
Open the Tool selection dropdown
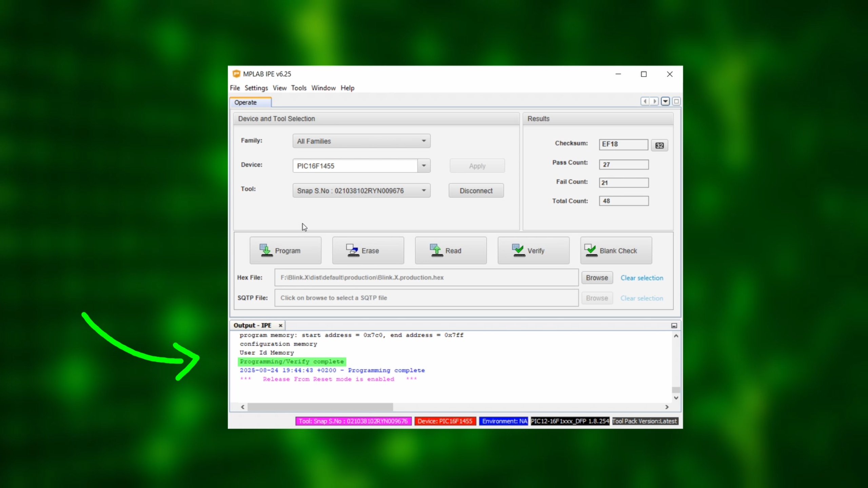click(423, 190)
